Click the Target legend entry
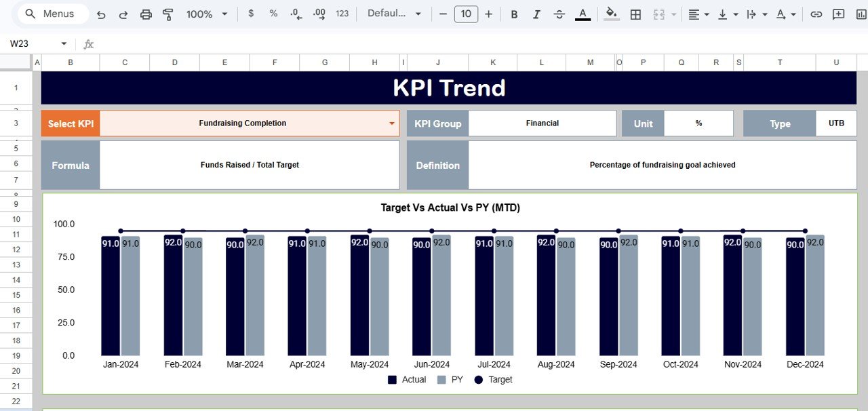Image resolution: width=868 pixels, height=411 pixels. [x=493, y=380]
